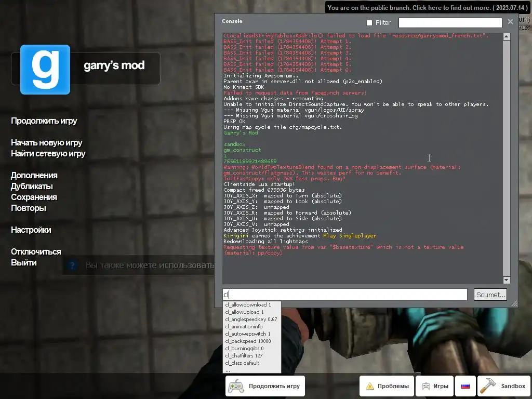This screenshot has height=399, width=532.
Task: Open the Sandbox gamemode selector button
Action: (503, 386)
